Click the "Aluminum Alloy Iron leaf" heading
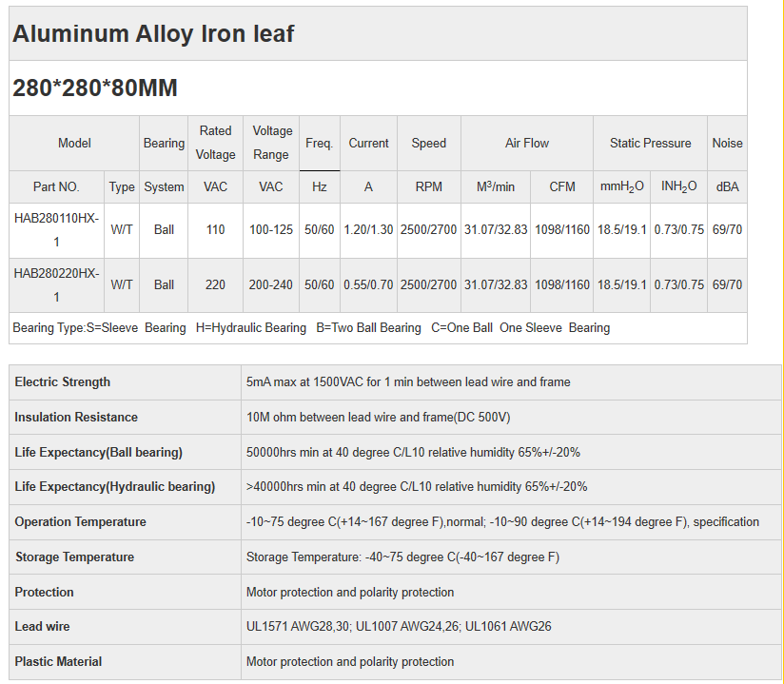This screenshot has height=684, width=784. click(x=153, y=34)
